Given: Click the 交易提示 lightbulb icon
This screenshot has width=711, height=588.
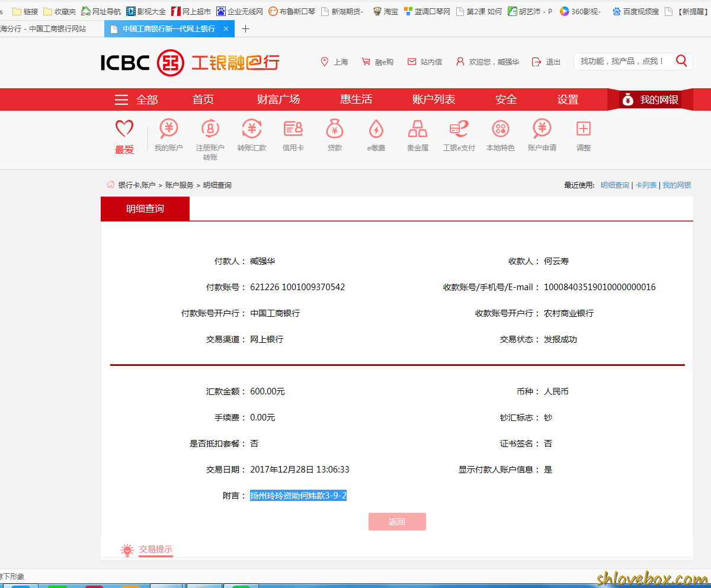Looking at the screenshot, I should pyautogui.click(x=127, y=550).
